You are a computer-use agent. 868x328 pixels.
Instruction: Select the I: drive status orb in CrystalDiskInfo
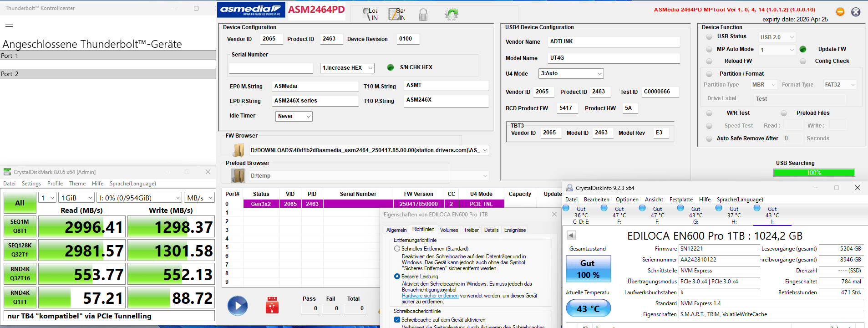(x=757, y=208)
